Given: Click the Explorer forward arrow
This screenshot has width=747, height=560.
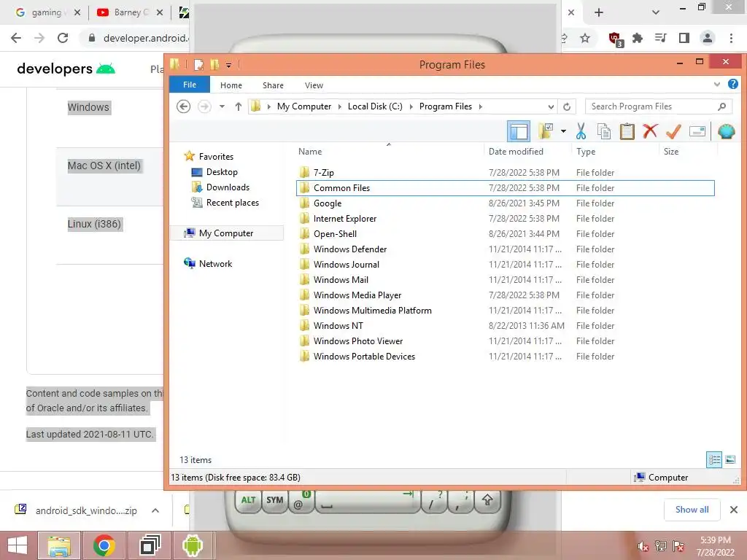Looking at the screenshot, I should click(204, 106).
